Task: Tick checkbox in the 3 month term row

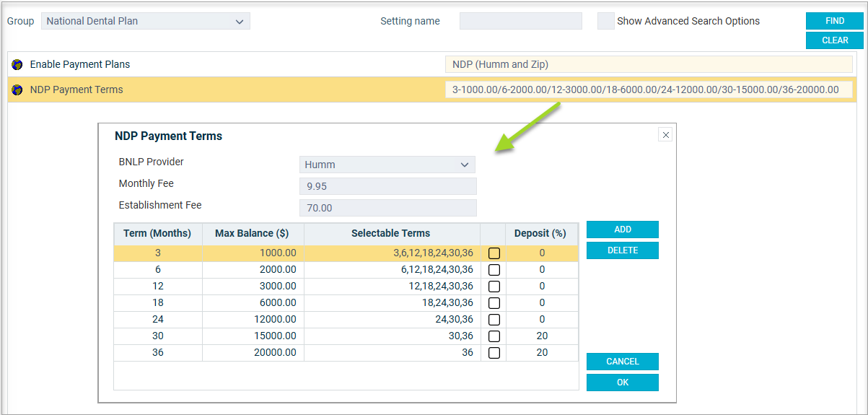Action: (494, 253)
